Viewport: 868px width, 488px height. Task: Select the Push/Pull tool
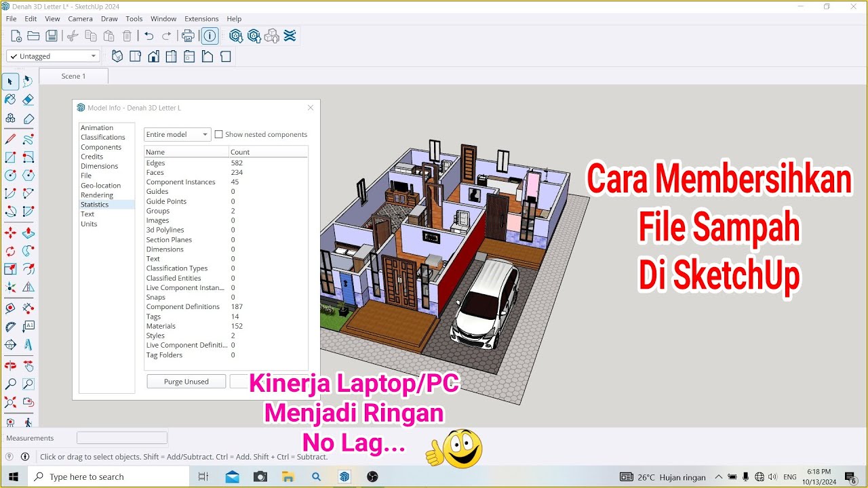click(28, 233)
